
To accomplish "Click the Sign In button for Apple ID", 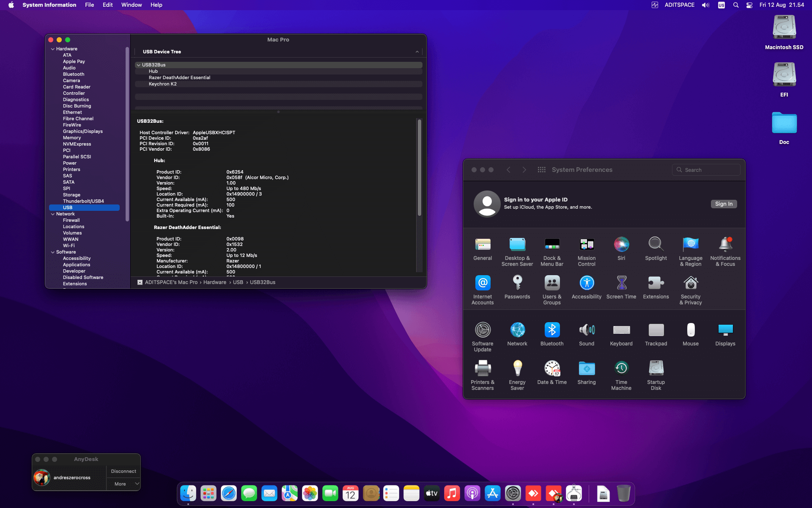I will coord(724,204).
